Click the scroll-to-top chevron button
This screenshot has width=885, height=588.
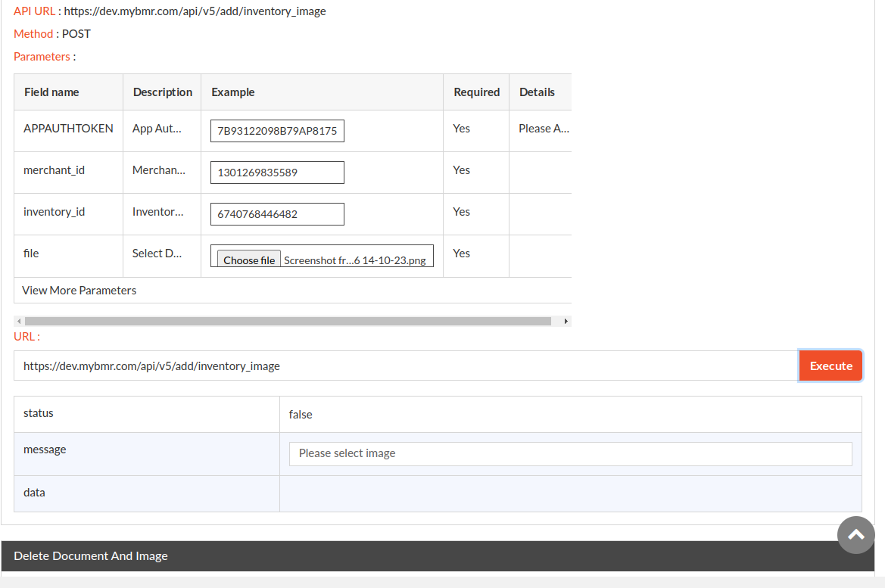pos(855,535)
